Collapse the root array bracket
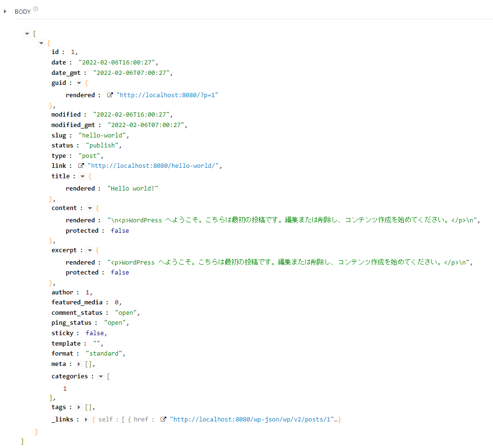The width and height of the screenshot is (493, 448). 27,34
